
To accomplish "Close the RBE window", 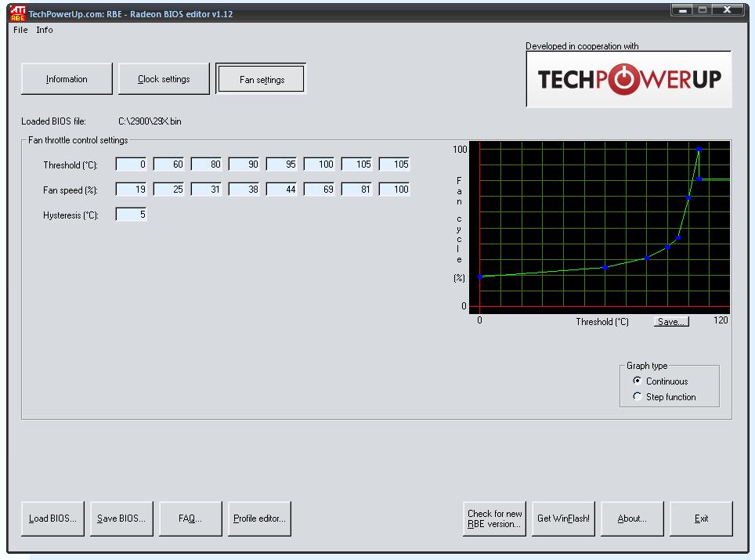I will pyautogui.click(x=727, y=9).
